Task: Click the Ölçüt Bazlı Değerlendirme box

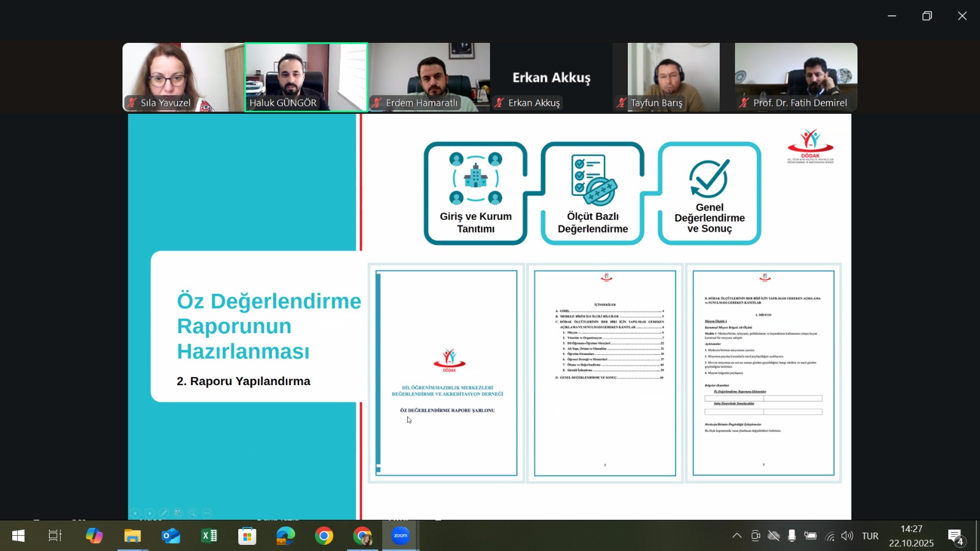Action: (592, 193)
